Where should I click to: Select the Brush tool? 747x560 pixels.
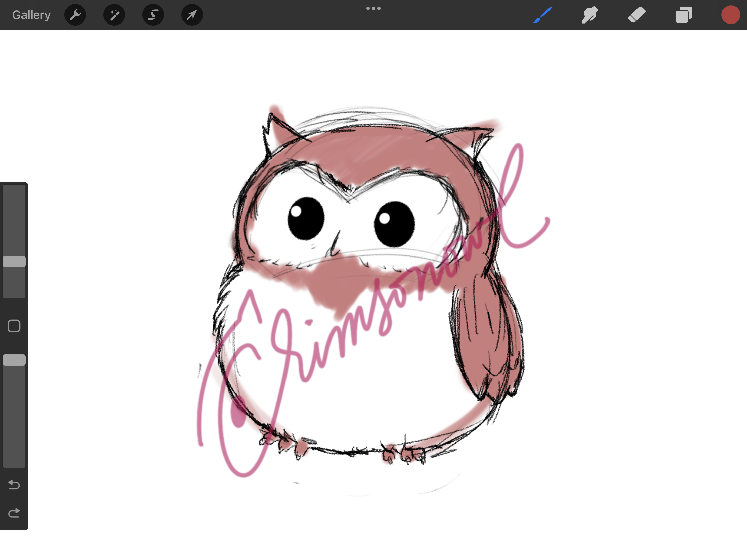point(543,15)
